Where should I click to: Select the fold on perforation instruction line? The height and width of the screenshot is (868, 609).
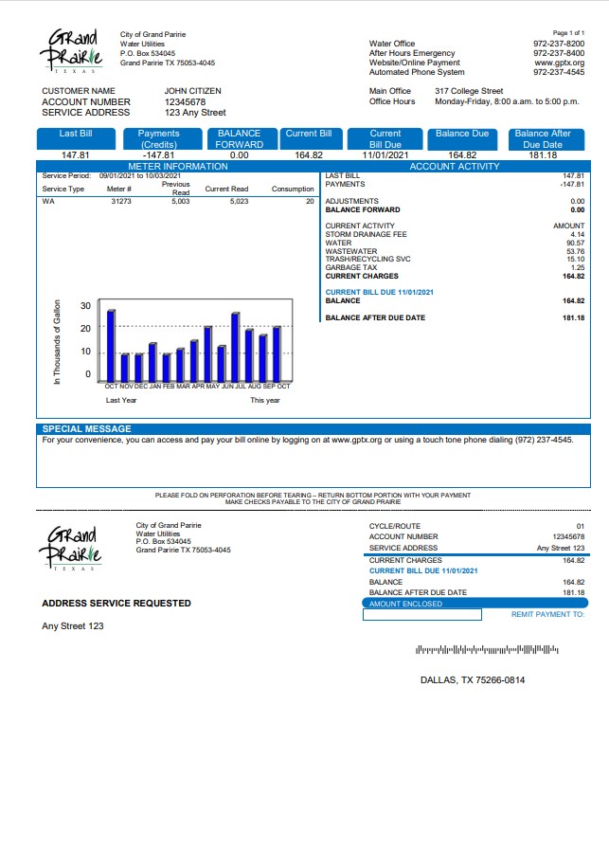coord(313,495)
